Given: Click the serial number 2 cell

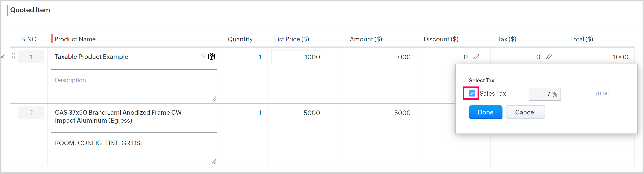Looking at the screenshot, I should [x=31, y=113].
